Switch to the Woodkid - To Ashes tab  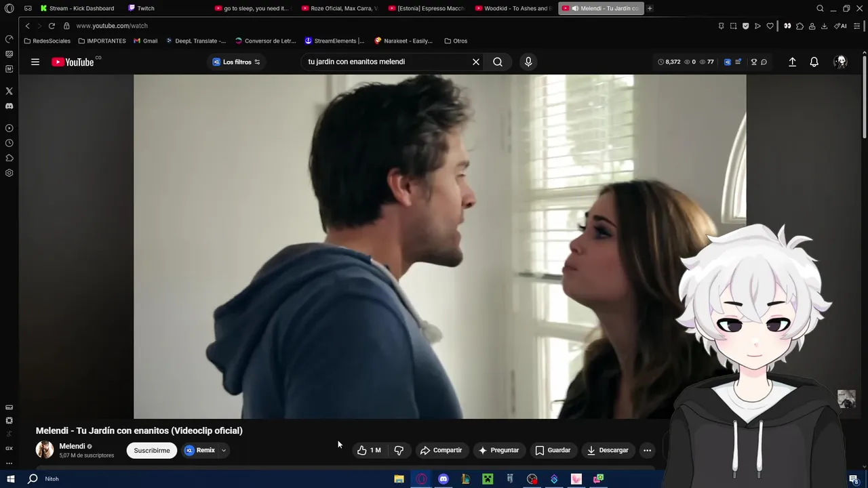513,8
